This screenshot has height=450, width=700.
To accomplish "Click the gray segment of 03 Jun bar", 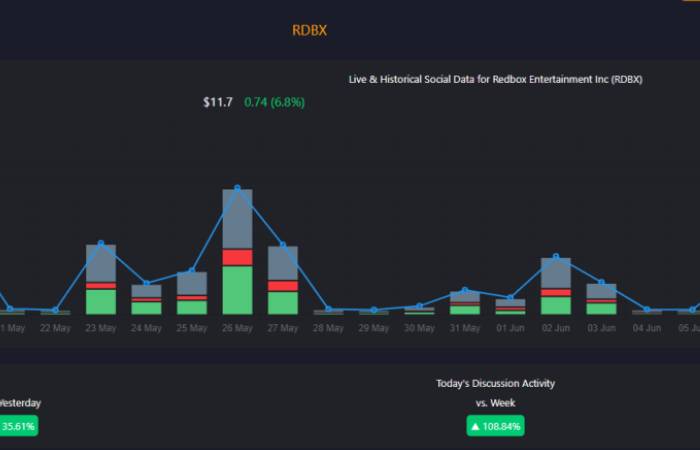I will (601, 291).
